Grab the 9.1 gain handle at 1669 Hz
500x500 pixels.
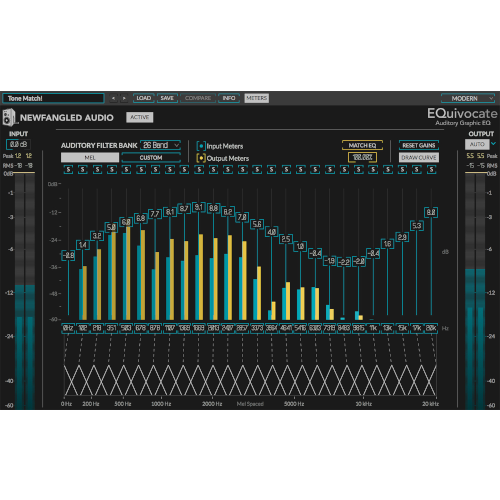pyautogui.click(x=199, y=207)
